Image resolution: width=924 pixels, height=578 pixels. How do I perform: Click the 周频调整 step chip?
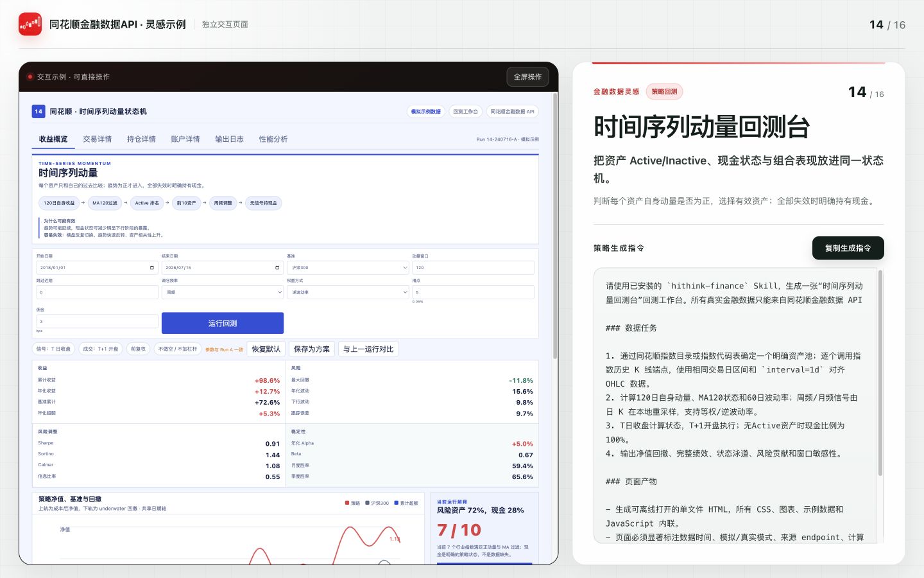[223, 203]
